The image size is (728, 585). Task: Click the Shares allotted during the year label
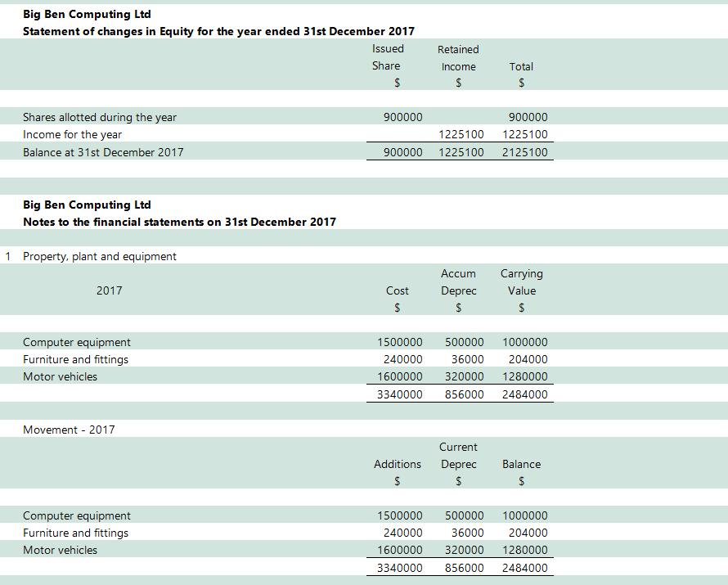coord(100,117)
